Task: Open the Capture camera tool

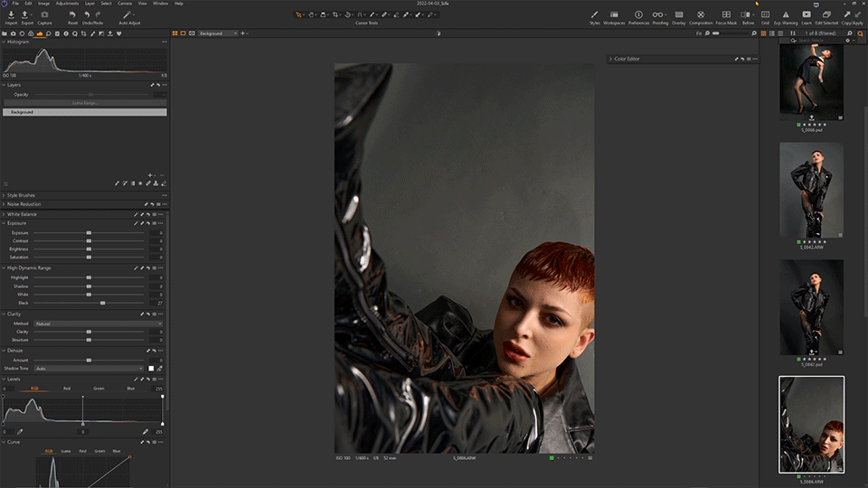Action: [44, 14]
